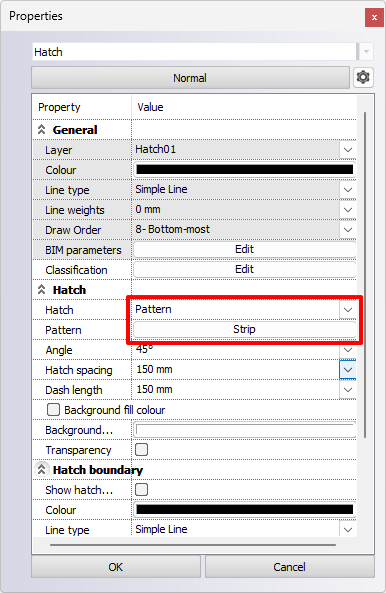Image resolution: width=386 pixels, height=593 pixels.
Task: Click the Background colour field
Action: pyautogui.click(x=245, y=430)
